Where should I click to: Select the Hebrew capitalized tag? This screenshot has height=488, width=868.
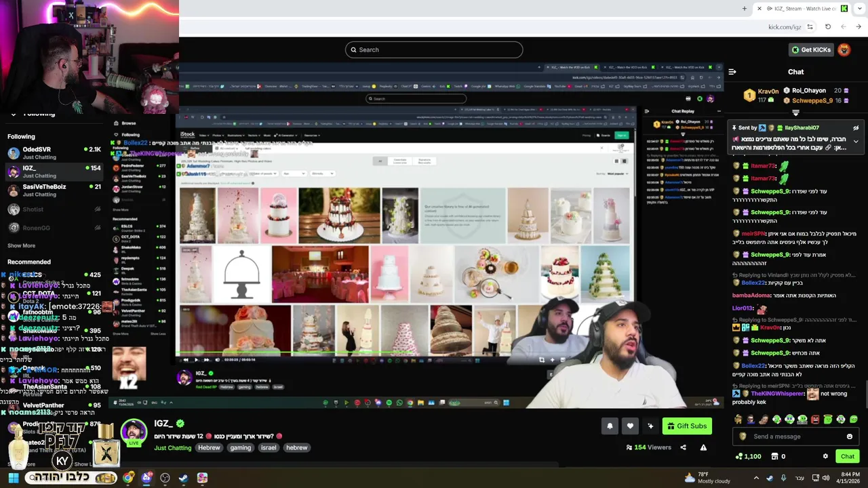(209, 447)
